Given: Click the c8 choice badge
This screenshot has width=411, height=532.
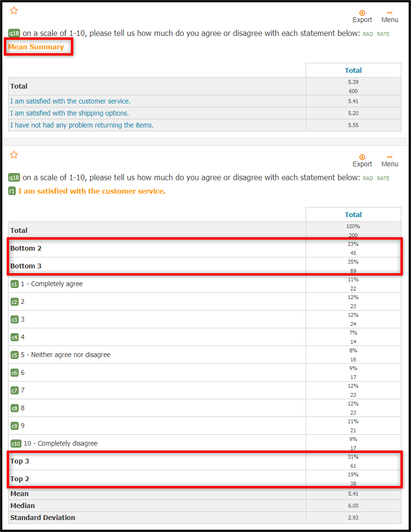Looking at the screenshot, I should [x=14, y=408].
